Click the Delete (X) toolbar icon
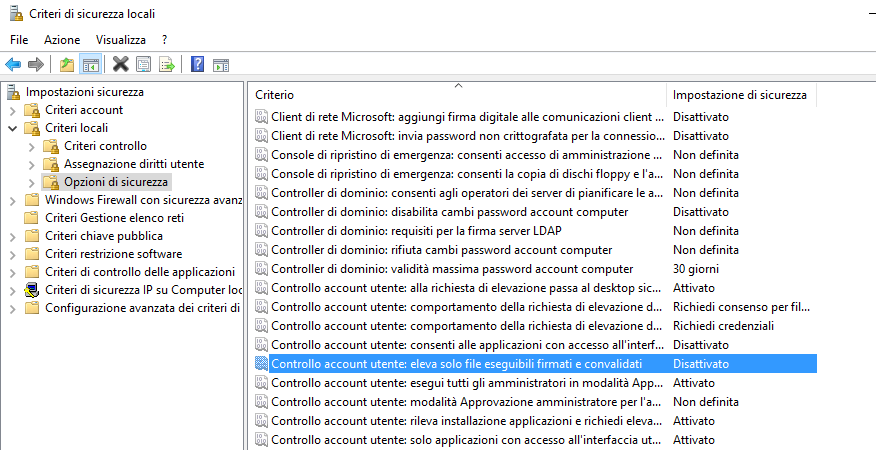The image size is (876, 450). coord(121,65)
